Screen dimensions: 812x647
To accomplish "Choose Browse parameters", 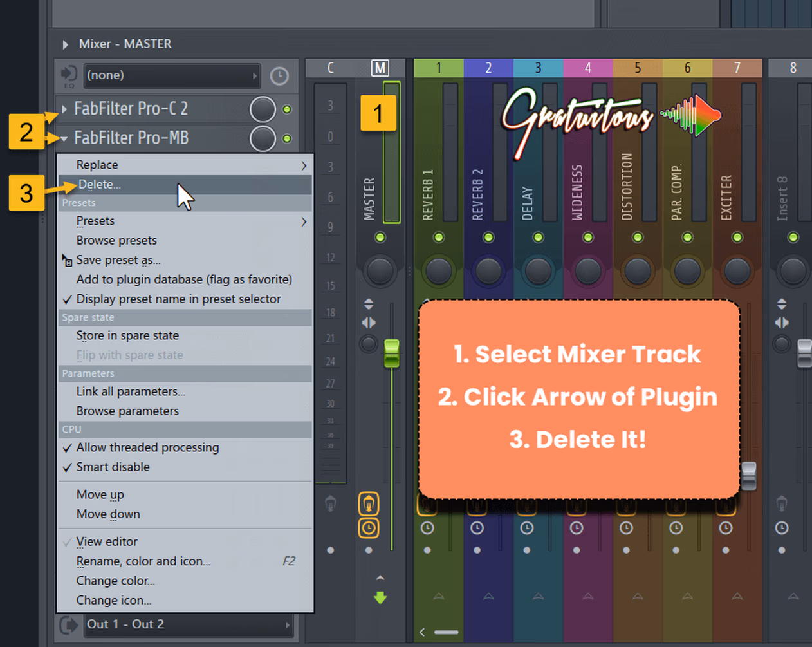I will [x=185, y=411].
